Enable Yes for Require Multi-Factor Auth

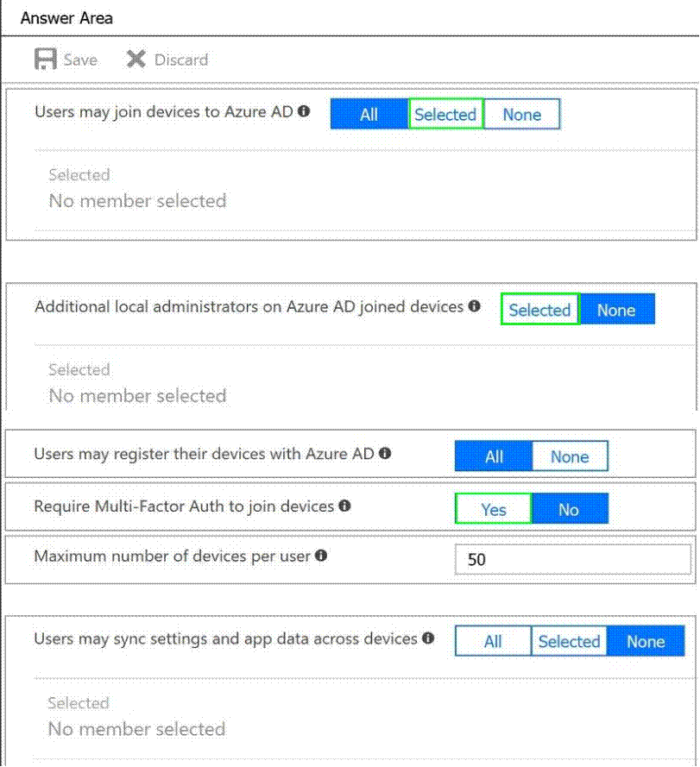493,509
